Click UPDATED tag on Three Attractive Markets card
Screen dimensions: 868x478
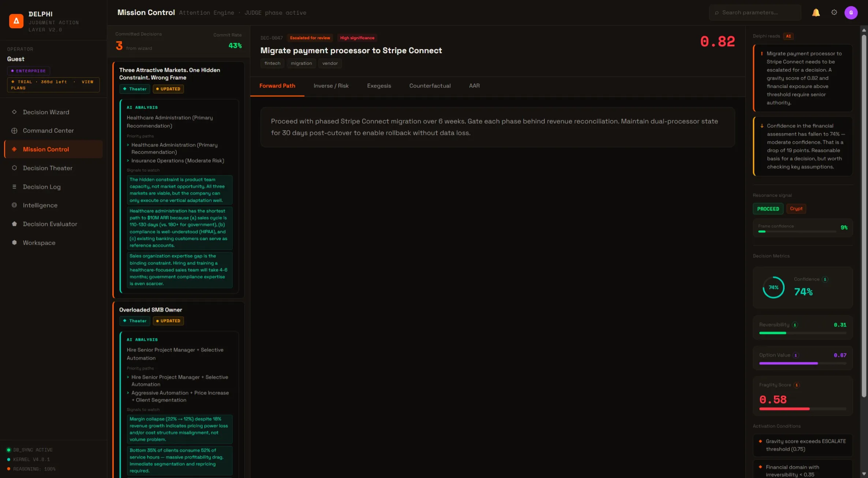click(x=168, y=89)
